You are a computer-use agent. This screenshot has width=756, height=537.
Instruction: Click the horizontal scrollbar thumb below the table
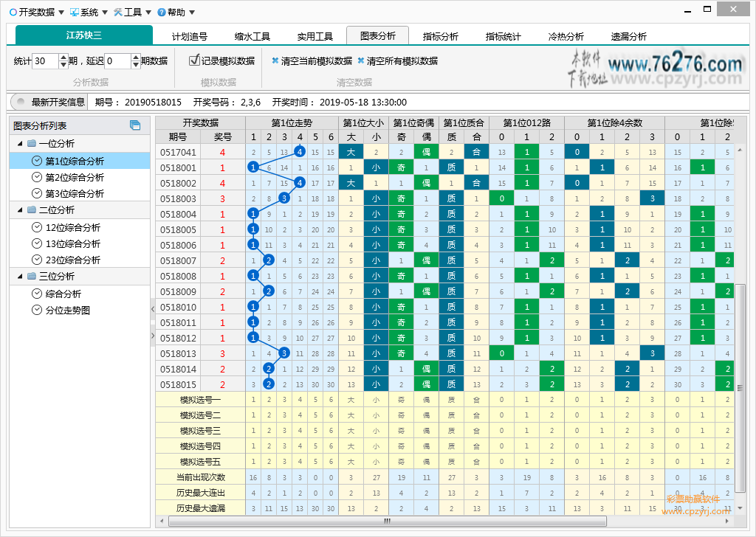(387, 521)
